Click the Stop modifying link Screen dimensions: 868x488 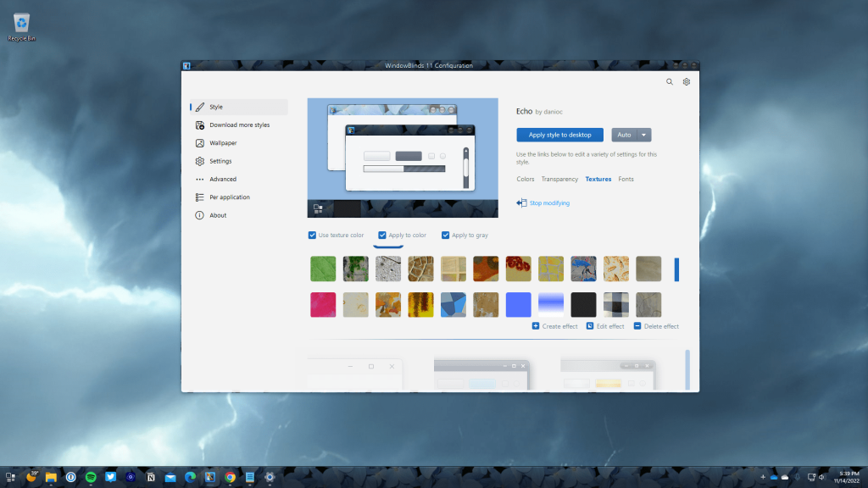548,203
